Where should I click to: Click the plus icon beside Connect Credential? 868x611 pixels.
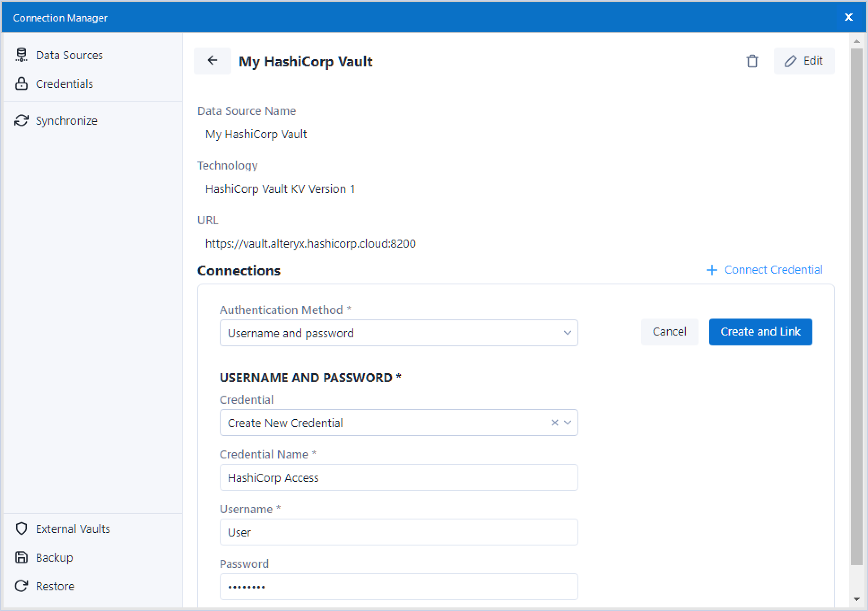712,270
